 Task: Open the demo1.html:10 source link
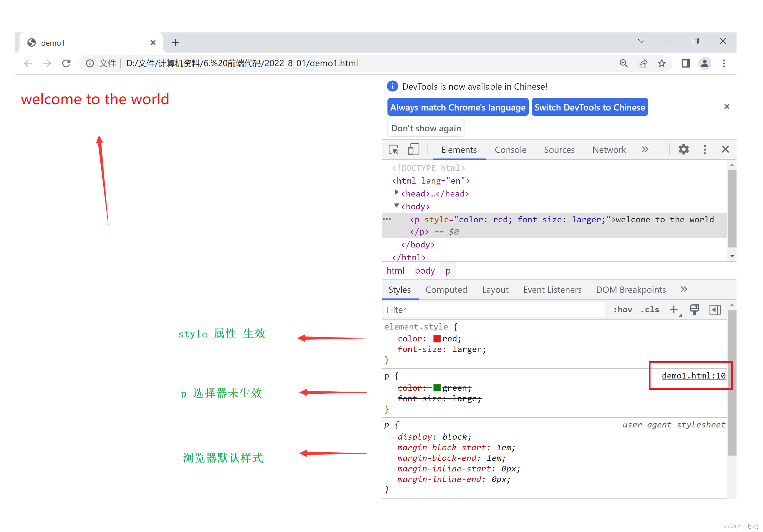pos(693,376)
